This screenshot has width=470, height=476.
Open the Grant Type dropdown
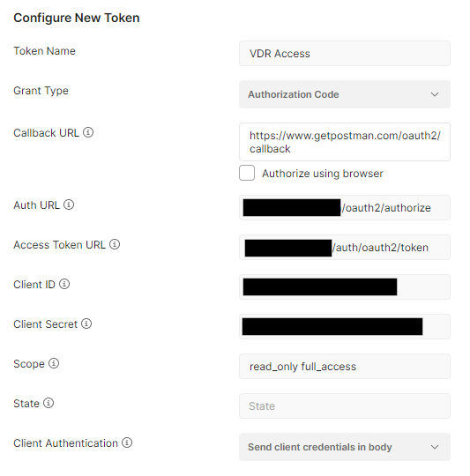pos(345,94)
